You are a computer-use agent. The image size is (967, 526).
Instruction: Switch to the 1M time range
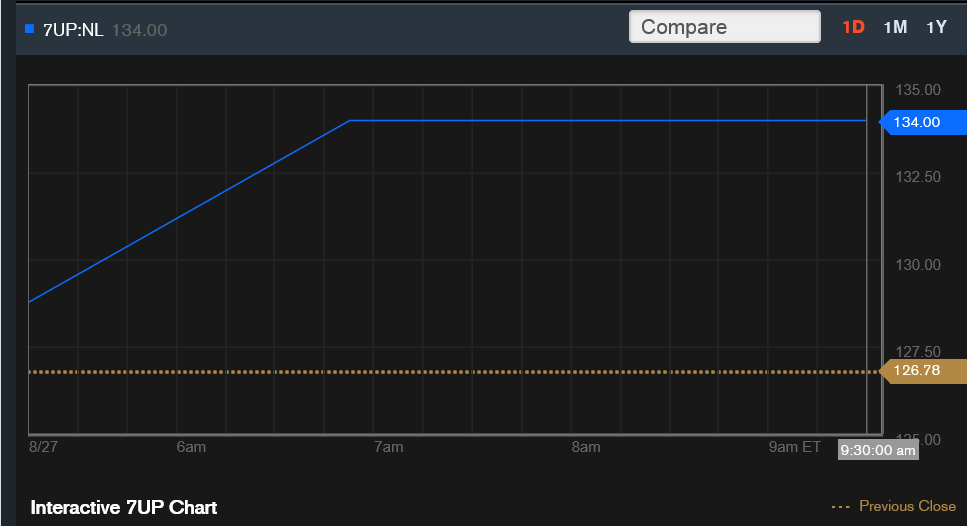pos(895,27)
